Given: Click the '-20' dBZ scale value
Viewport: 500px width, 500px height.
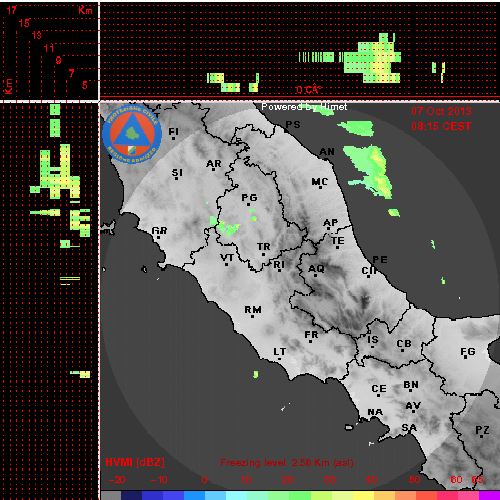Looking at the screenshot, I should 117,480.
